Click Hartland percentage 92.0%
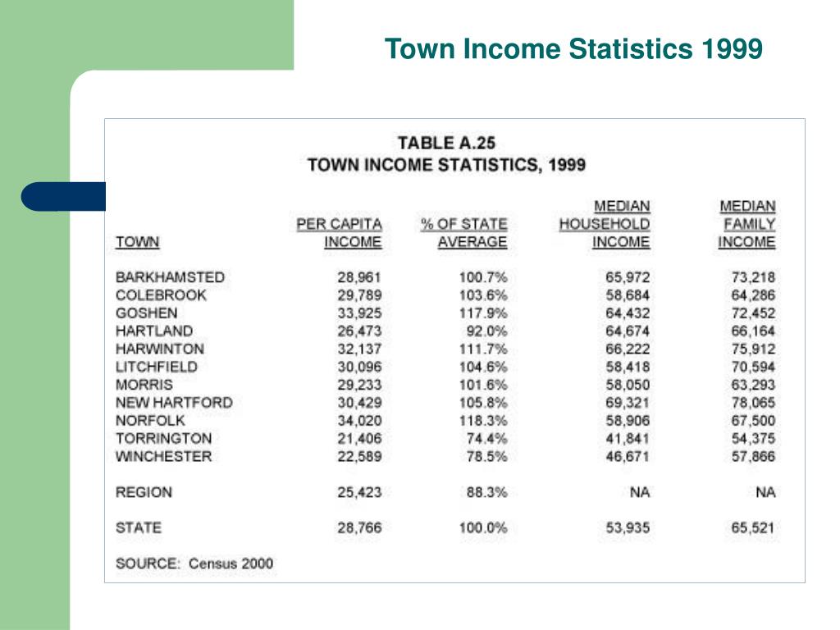840x630 pixels. pyautogui.click(x=486, y=331)
